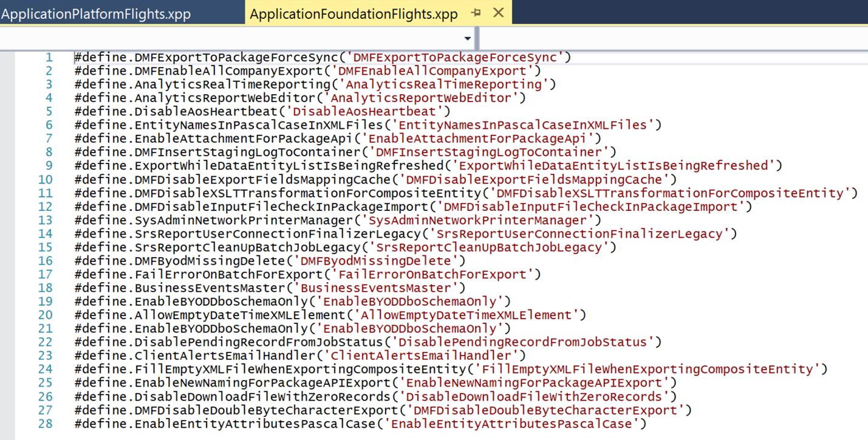Select the ApplicationFoundationFlights.xpp tab

pos(354,14)
